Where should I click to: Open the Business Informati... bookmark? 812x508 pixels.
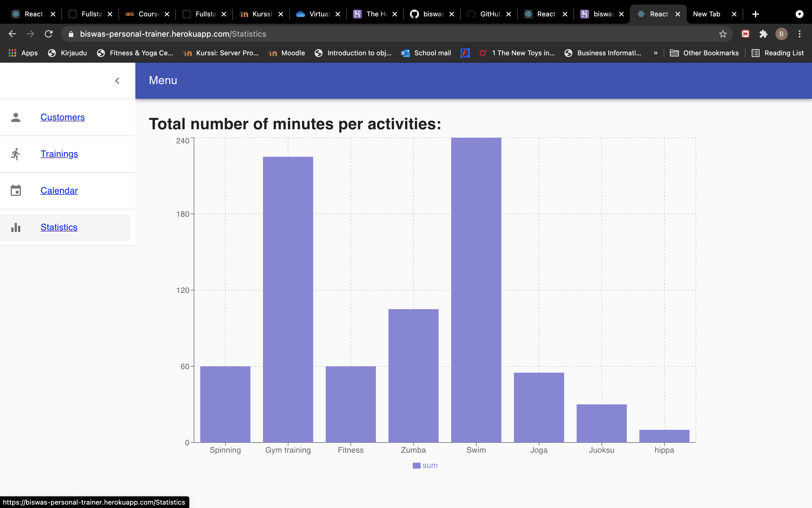[603, 53]
